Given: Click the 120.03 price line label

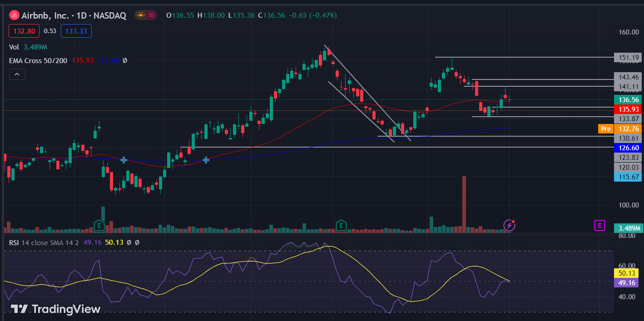Looking at the screenshot, I should pos(627,167).
